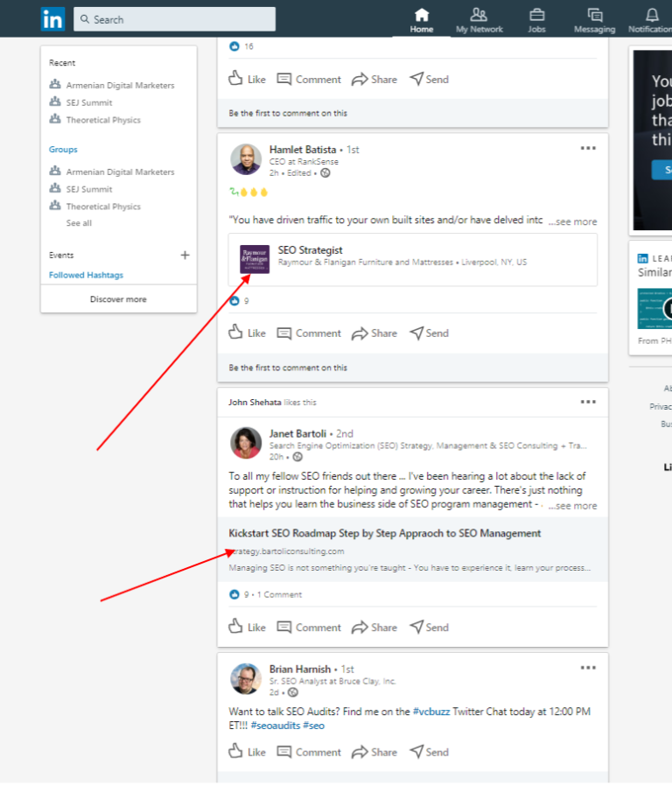
Task: Expand see more on Hamlet Batista's post
Action: tap(573, 221)
